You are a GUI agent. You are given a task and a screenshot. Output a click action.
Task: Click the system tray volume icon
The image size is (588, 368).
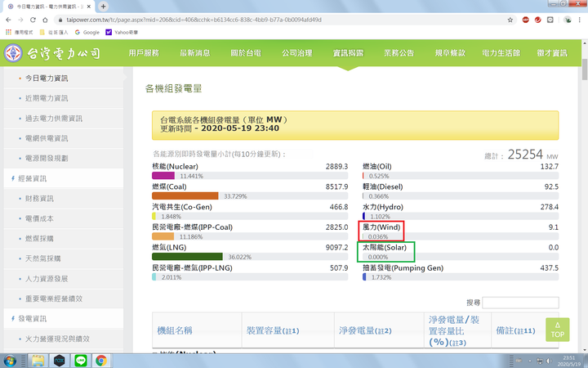[549, 361]
